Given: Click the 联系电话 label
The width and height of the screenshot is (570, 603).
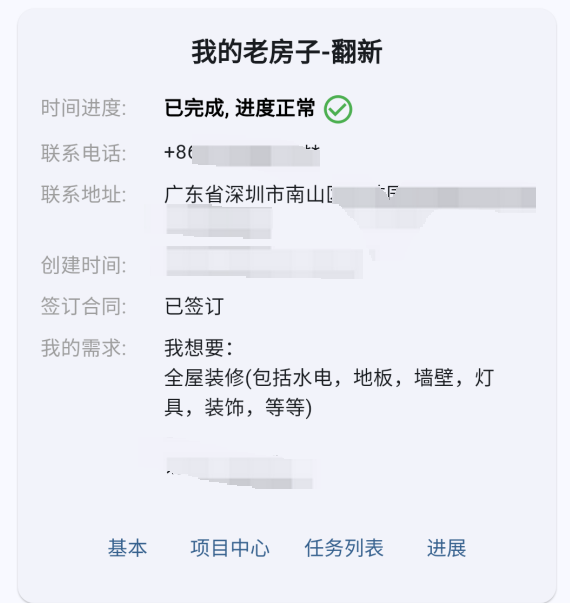Looking at the screenshot, I should click(x=83, y=153).
